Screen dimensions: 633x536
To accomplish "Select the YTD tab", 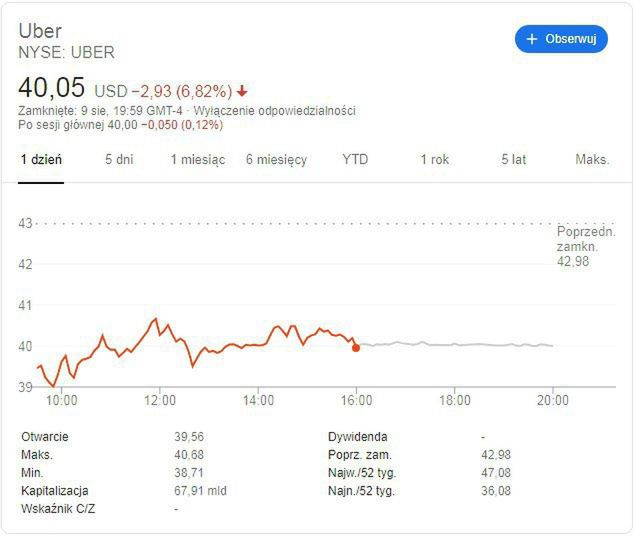I will tap(355, 160).
